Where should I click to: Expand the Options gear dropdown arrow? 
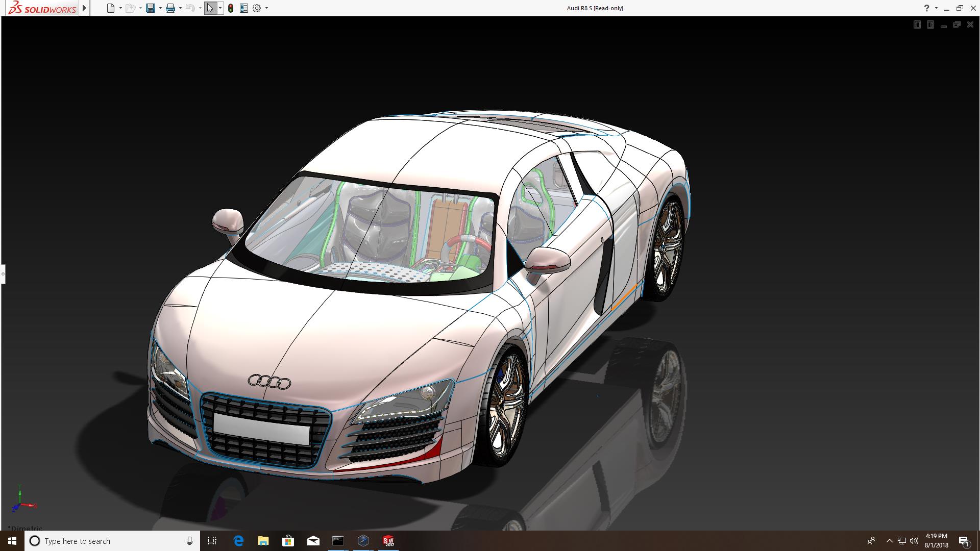(266, 8)
